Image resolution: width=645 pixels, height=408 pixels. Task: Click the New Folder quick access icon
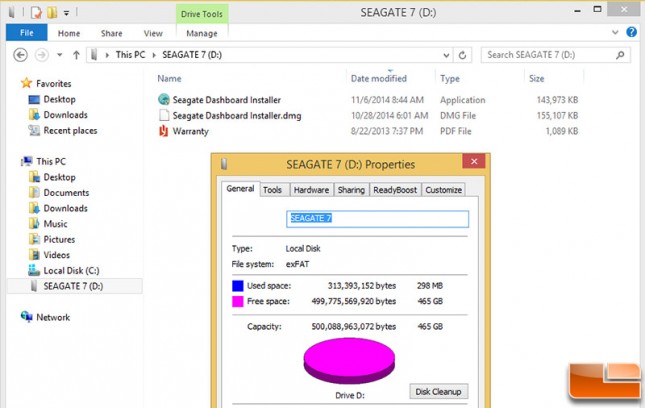52,13
